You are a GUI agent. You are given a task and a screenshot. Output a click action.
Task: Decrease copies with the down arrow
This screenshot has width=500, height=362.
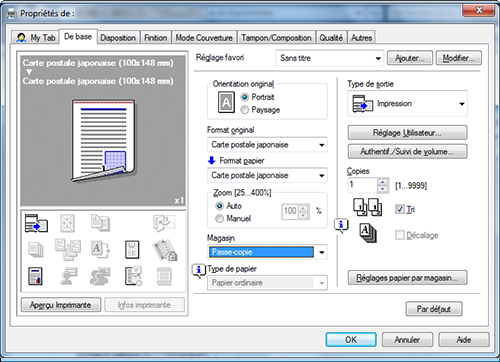pyautogui.click(x=383, y=189)
